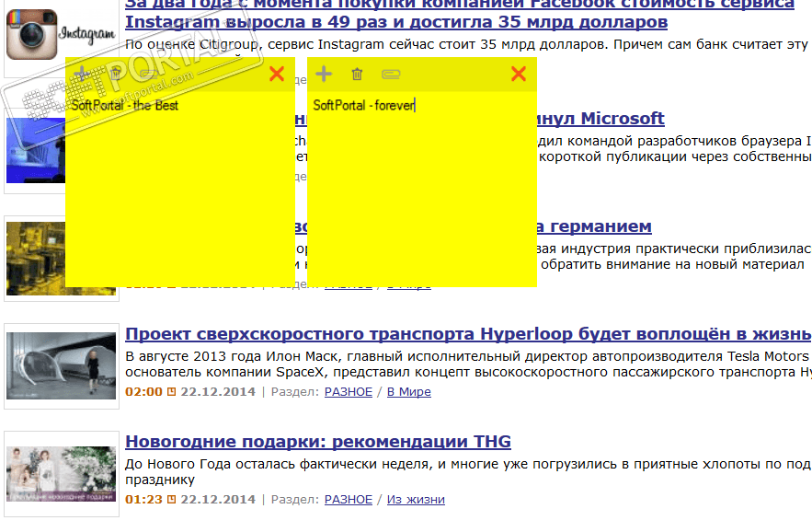
Task: Close the 'SoftPortal - the Best' sticky note
Action: click(277, 75)
